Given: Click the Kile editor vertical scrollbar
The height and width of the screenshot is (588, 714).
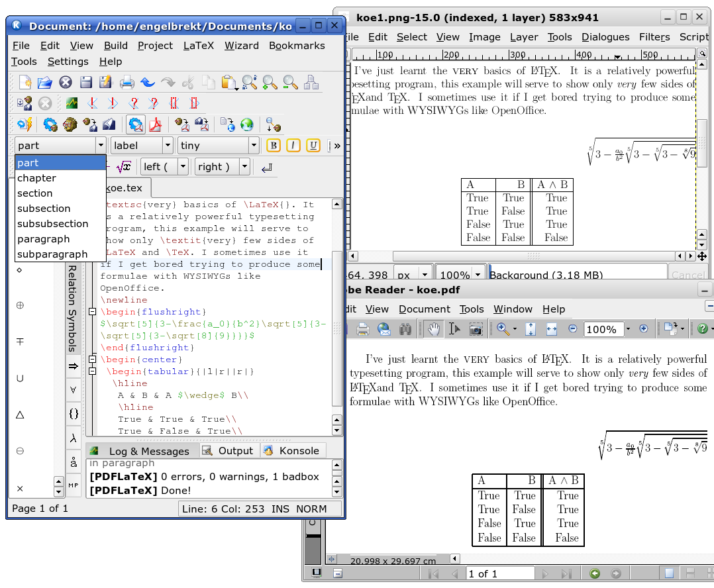Looking at the screenshot, I should coord(336,328).
